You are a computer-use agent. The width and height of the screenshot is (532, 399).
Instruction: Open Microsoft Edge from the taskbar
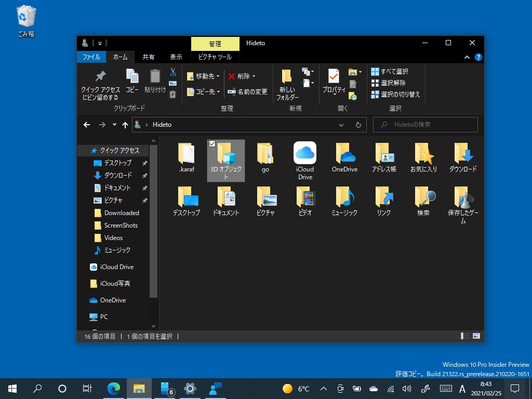click(x=114, y=389)
